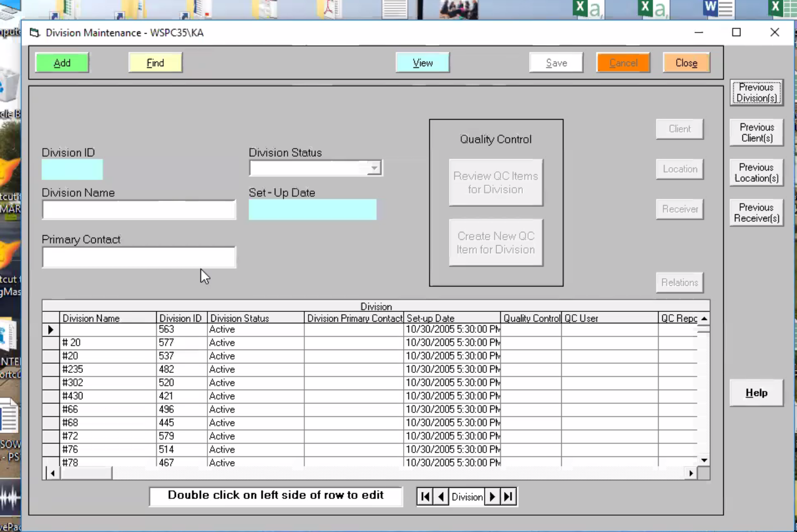
Task: Select the '#76' division name cell
Action: 108,450
